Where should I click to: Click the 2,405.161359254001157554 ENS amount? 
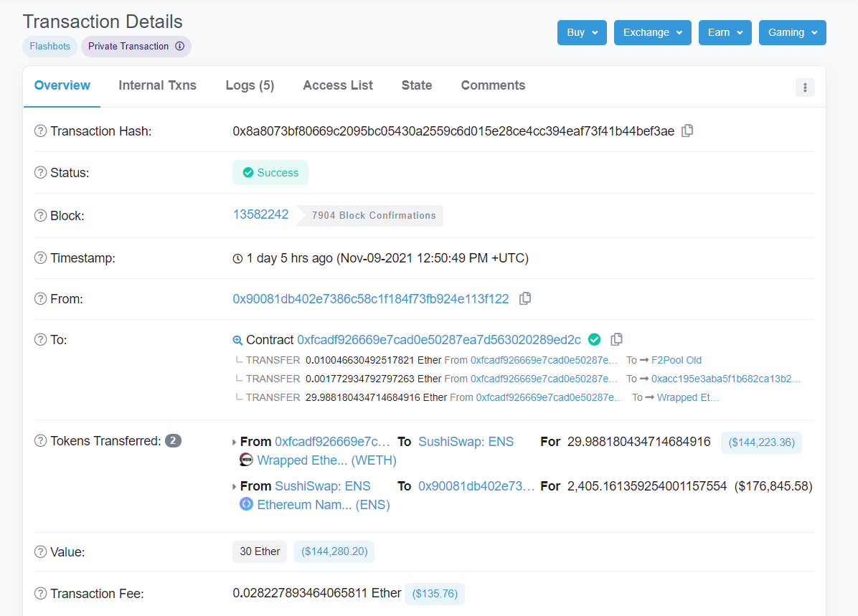point(647,485)
